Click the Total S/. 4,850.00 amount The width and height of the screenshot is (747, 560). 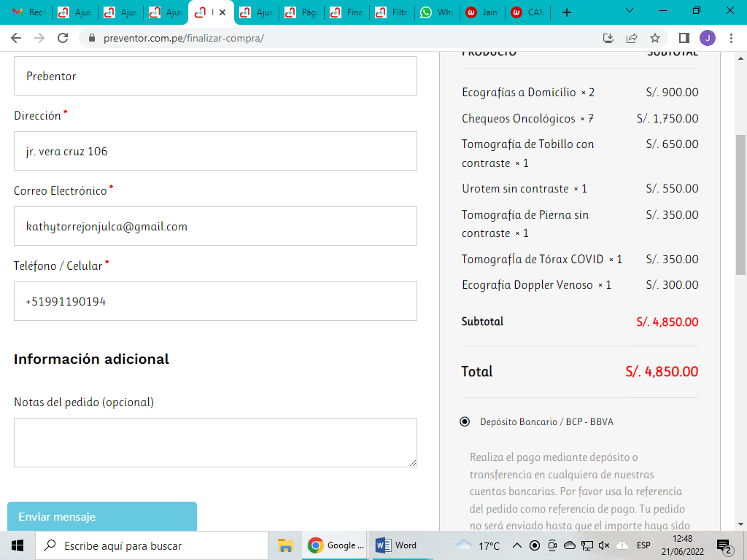pyautogui.click(x=662, y=371)
